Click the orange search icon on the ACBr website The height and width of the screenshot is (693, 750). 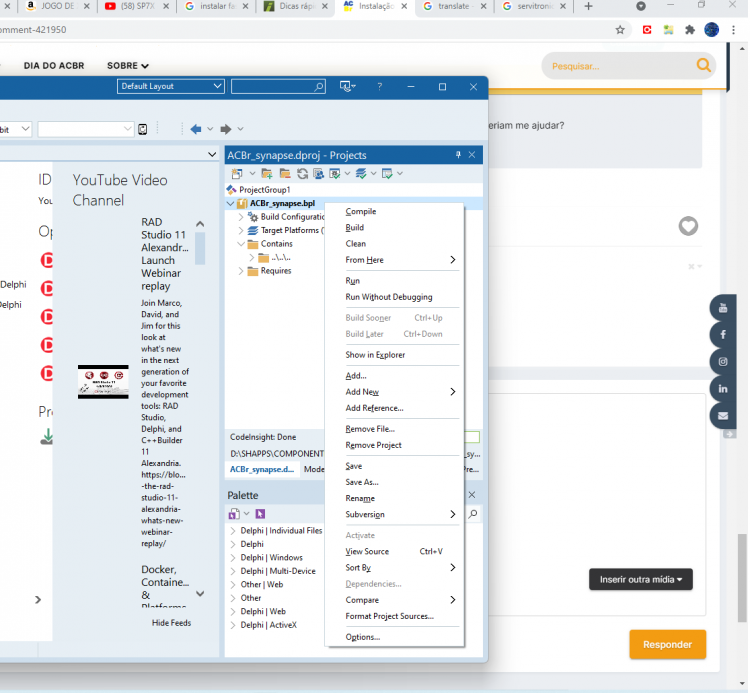click(704, 65)
